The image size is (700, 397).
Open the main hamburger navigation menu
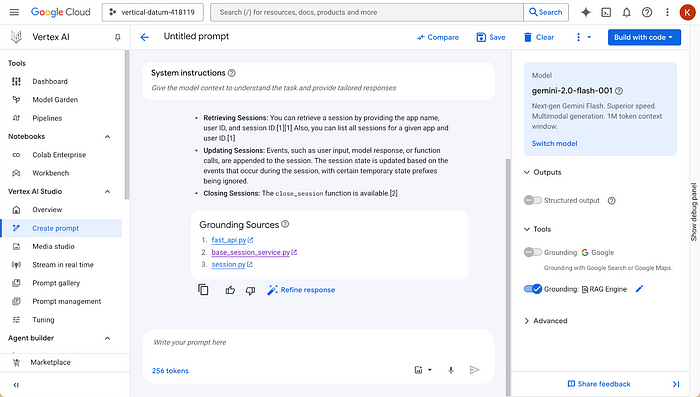click(x=14, y=12)
